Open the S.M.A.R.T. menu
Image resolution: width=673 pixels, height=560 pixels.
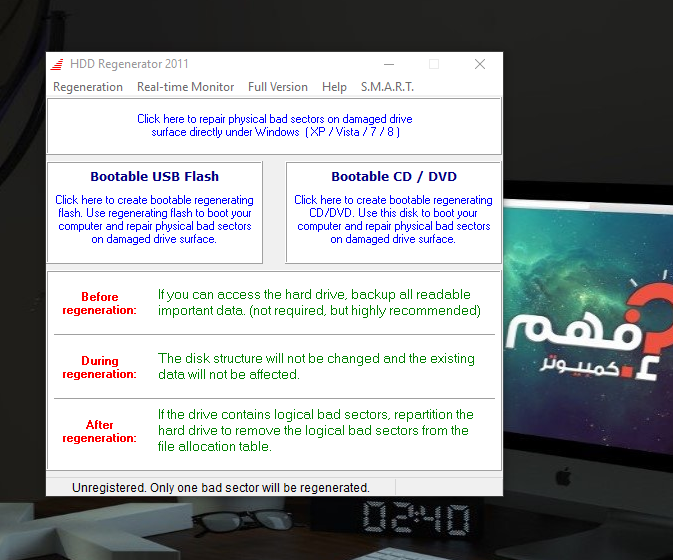tap(387, 87)
